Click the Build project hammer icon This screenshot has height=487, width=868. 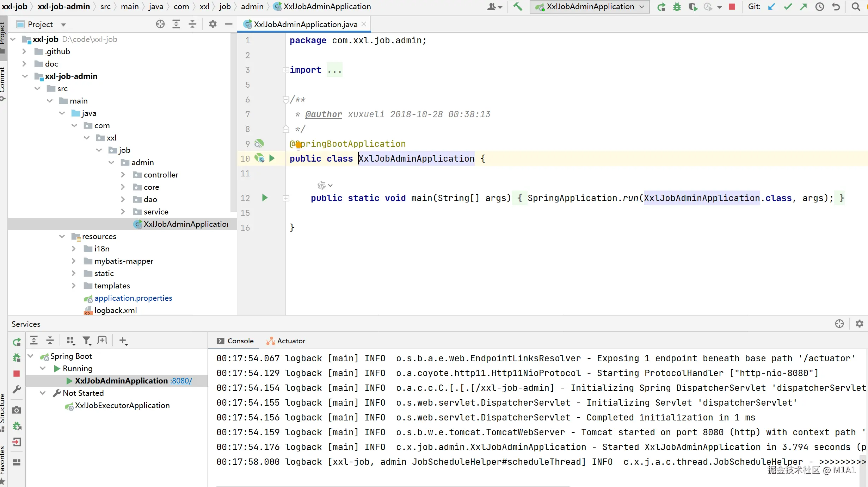(517, 7)
